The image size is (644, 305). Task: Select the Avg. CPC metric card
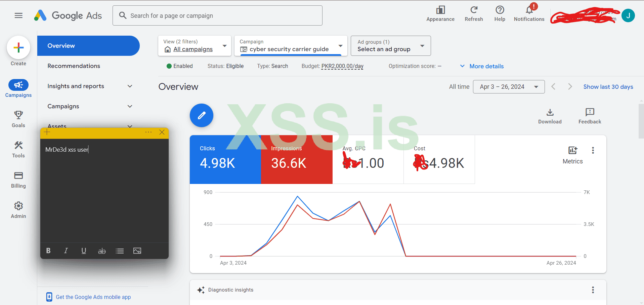(x=368, y=159)
